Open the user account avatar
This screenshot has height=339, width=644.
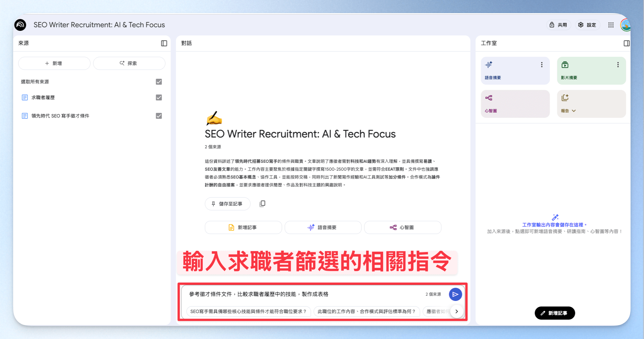(625, 25)
